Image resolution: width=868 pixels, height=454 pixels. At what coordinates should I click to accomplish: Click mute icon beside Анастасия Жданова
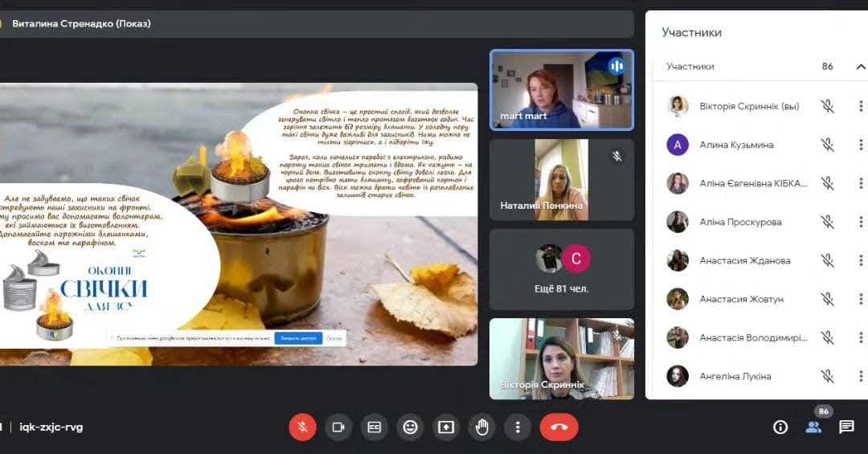pyautogui.click(x=827, y=260)
